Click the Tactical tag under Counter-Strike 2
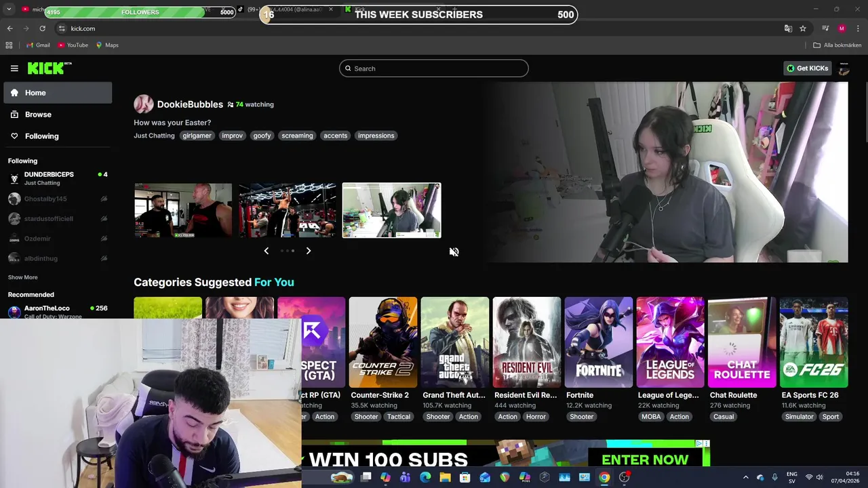868x488 pixels. (x=399, y=417)
